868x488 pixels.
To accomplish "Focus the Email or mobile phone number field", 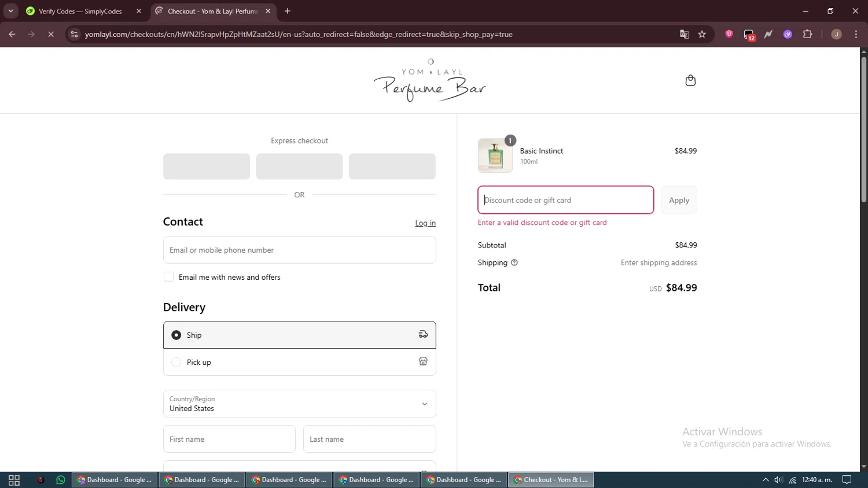I will coord(299,250).
